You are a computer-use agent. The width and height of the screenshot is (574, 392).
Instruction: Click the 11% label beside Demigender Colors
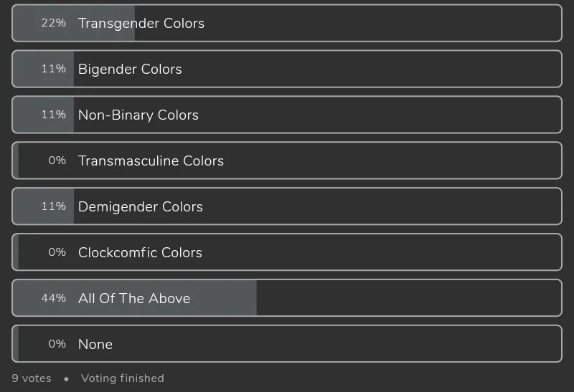click(x=53, y=206)
